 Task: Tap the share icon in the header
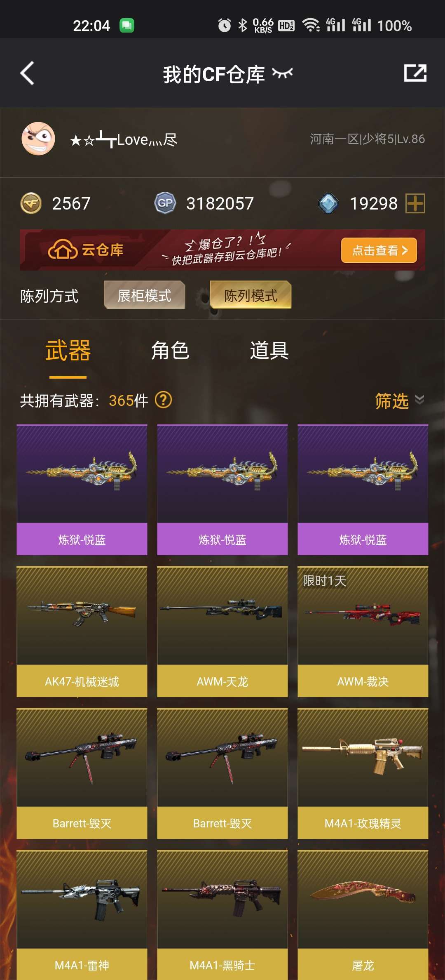tap(415, 73)
